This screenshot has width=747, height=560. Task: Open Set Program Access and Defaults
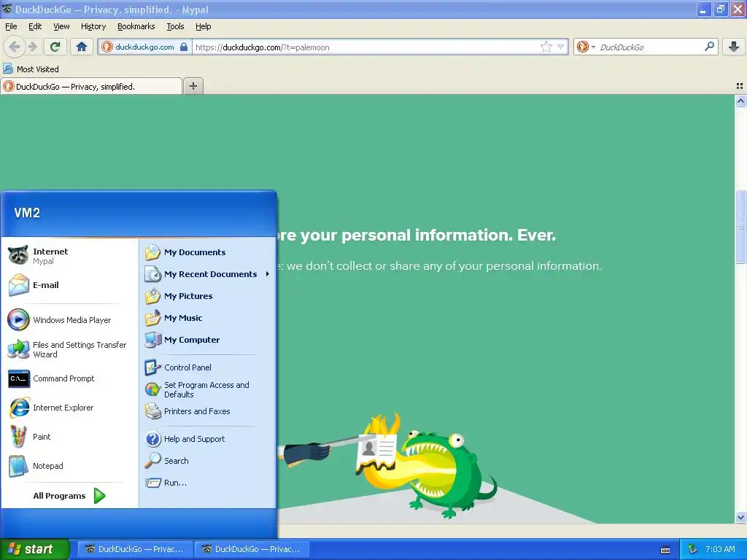coord(208,389)
